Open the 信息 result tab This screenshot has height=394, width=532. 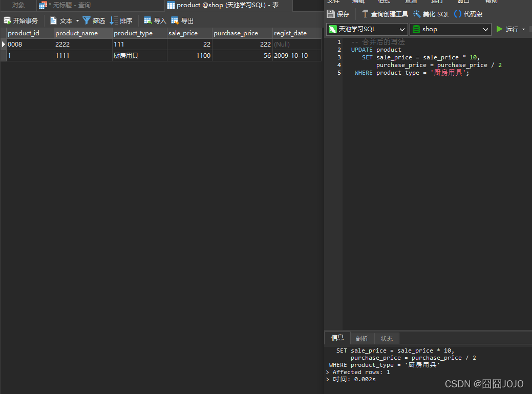coord(337,338)
